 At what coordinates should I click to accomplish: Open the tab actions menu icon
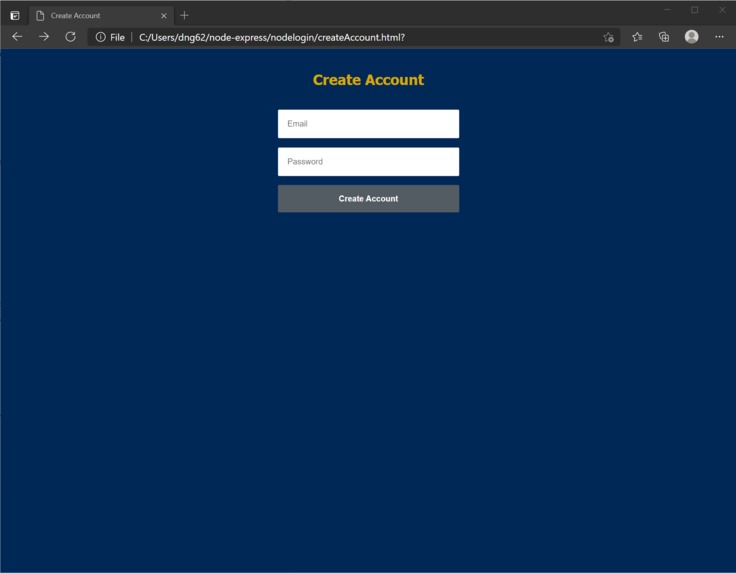click(15, 15)
